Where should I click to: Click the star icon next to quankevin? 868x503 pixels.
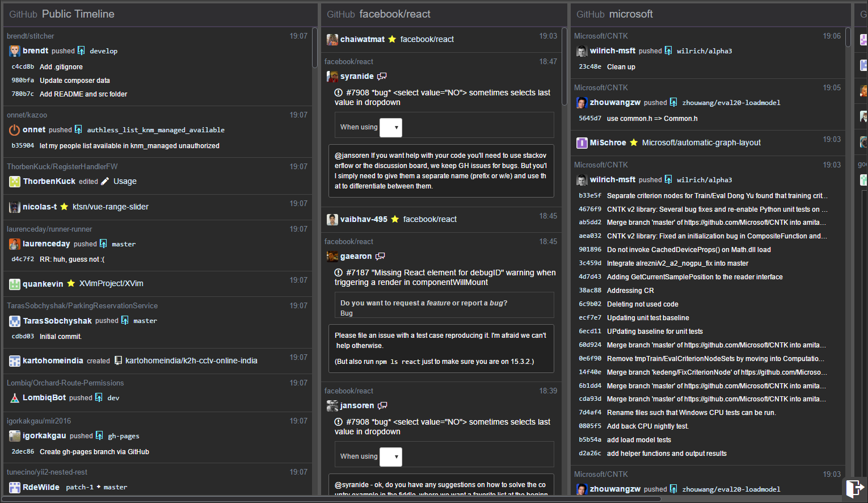(71, 283)
